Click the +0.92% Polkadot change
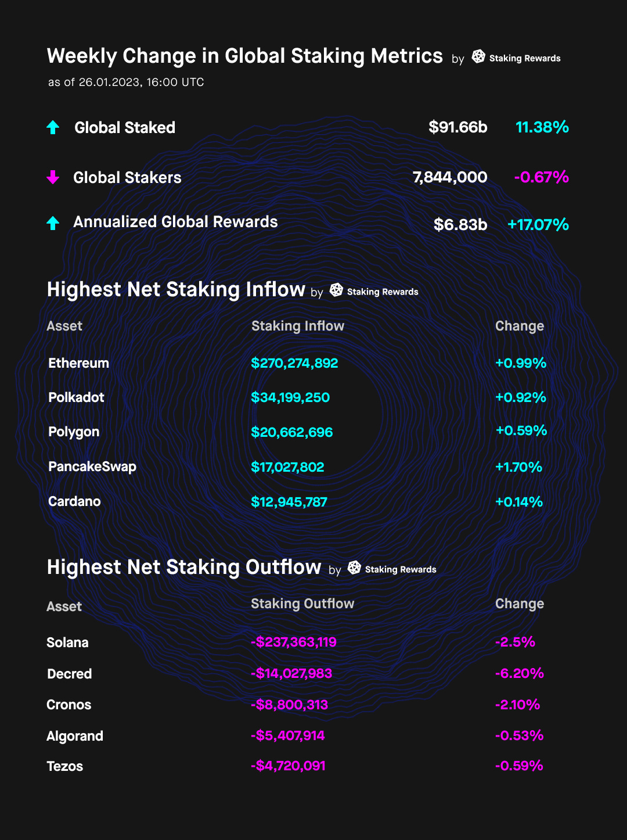 [x=521, y=397]
